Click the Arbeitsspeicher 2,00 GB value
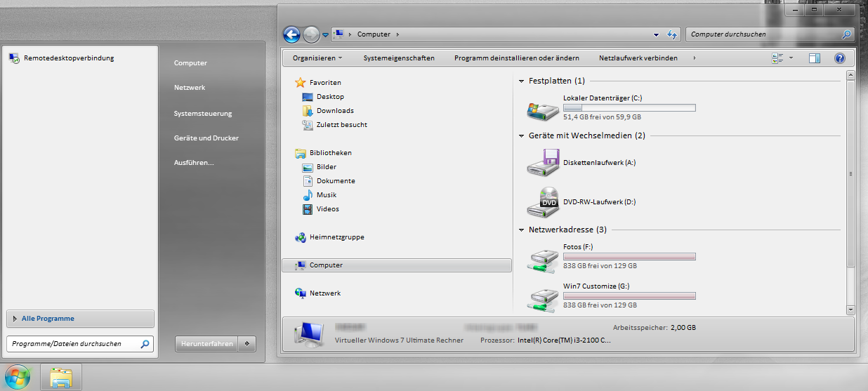The width and height of the screenshot is (868, 391). click(683, 327)
